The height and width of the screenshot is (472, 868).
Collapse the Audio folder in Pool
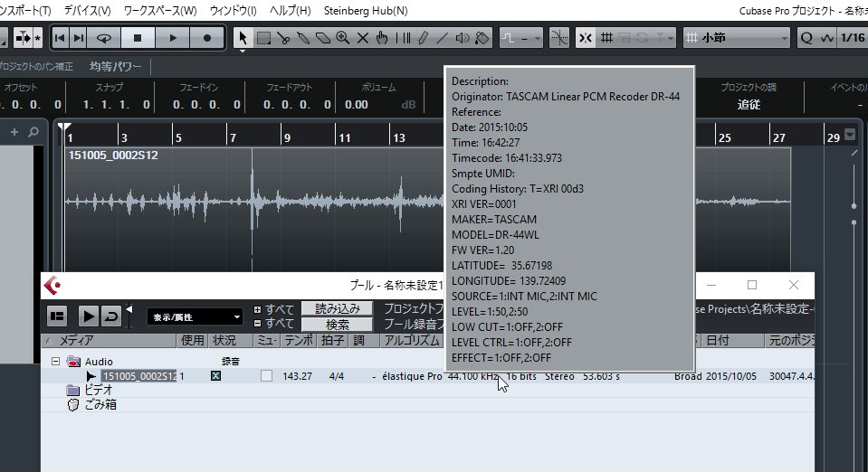pyautogui.click(x=55, y=362)
